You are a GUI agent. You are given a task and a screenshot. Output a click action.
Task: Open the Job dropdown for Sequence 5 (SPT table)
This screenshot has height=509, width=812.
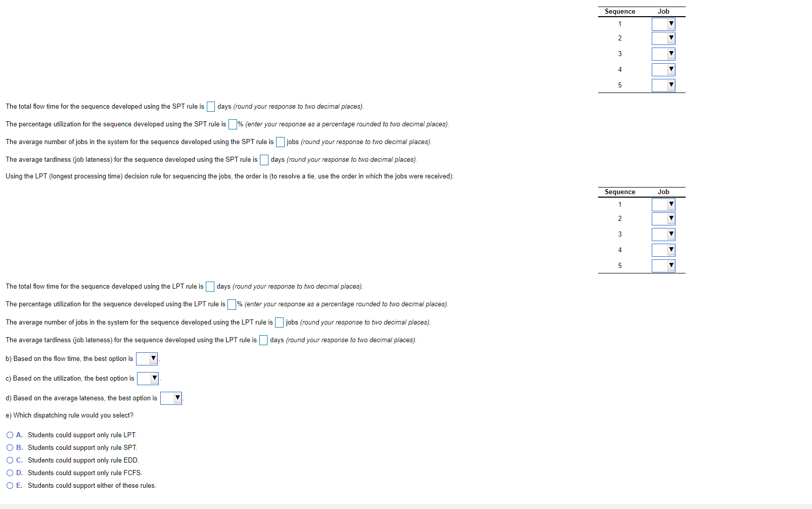point(663,85)
